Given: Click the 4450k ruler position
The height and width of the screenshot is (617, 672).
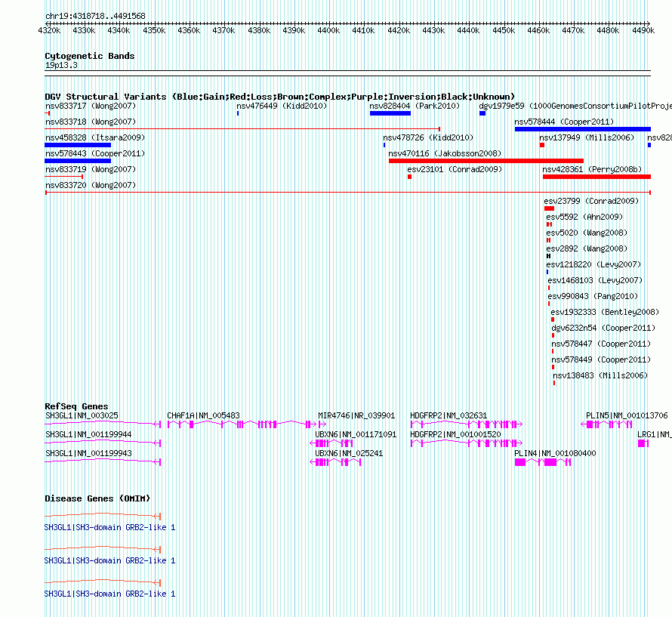Looking at the screenshot, I should pos(503,30).
